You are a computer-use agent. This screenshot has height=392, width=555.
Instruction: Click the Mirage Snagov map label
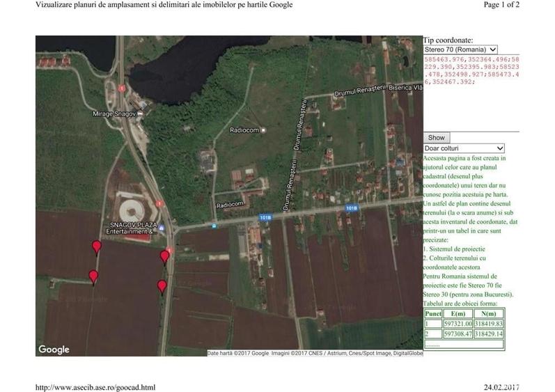pos(114,114)
